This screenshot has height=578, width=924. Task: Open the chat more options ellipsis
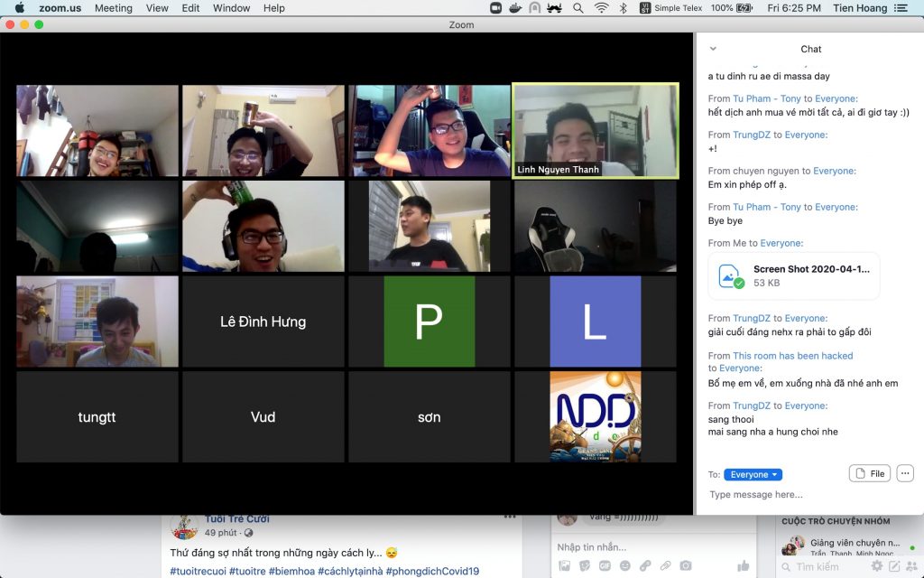[905, 473]
